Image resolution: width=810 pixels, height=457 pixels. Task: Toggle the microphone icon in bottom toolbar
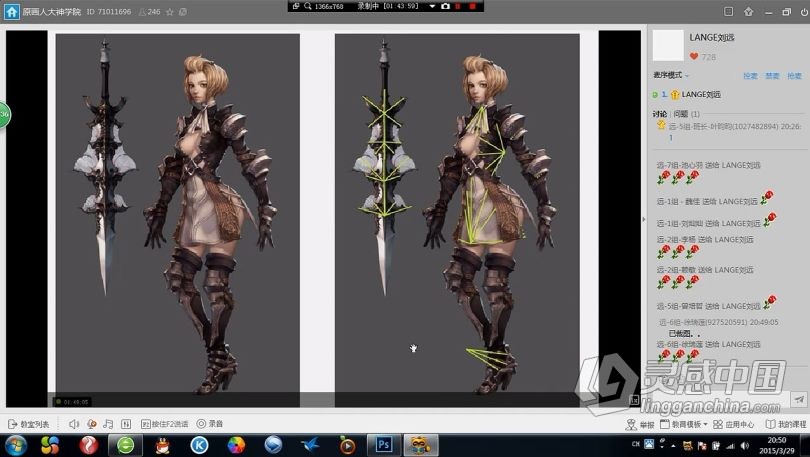[92, 424]
